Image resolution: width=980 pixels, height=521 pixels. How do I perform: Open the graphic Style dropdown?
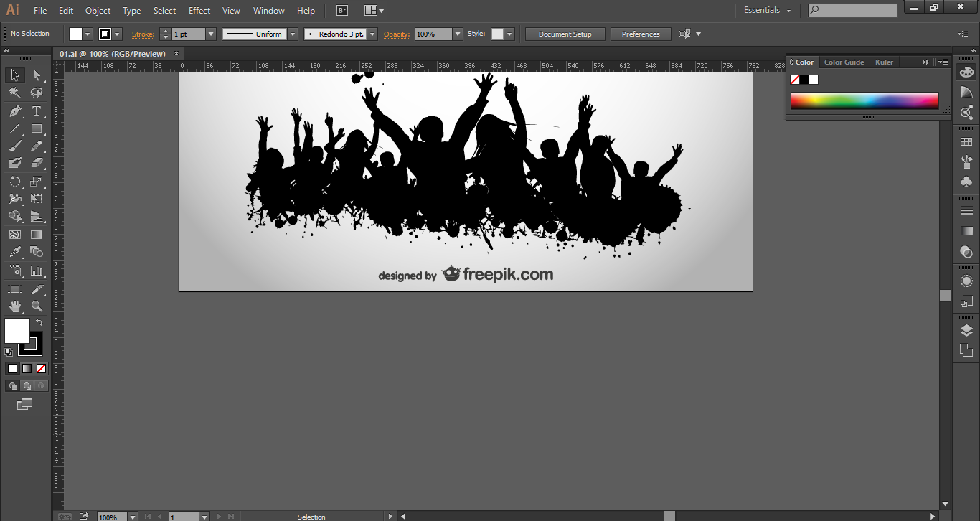509,34
